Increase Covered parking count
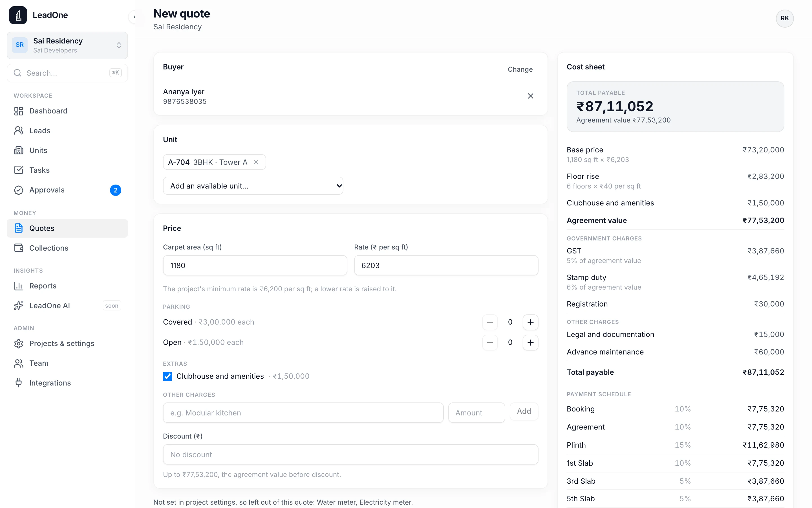The image size is (812, 508). [531, 322]
